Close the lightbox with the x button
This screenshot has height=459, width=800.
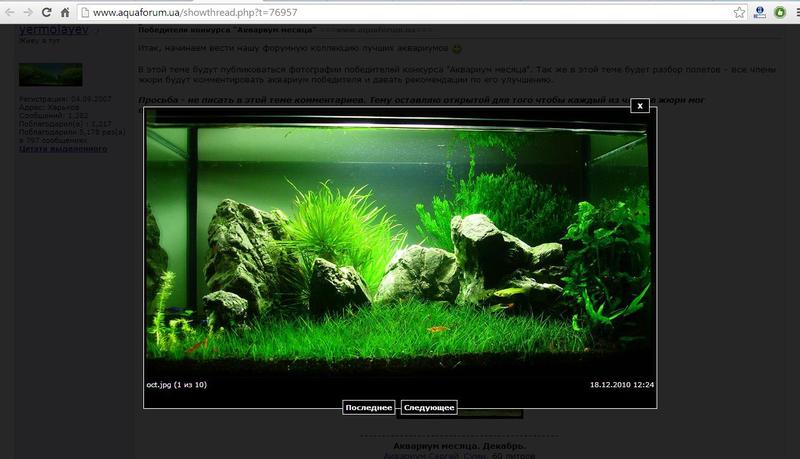click(x=640, y=106)
